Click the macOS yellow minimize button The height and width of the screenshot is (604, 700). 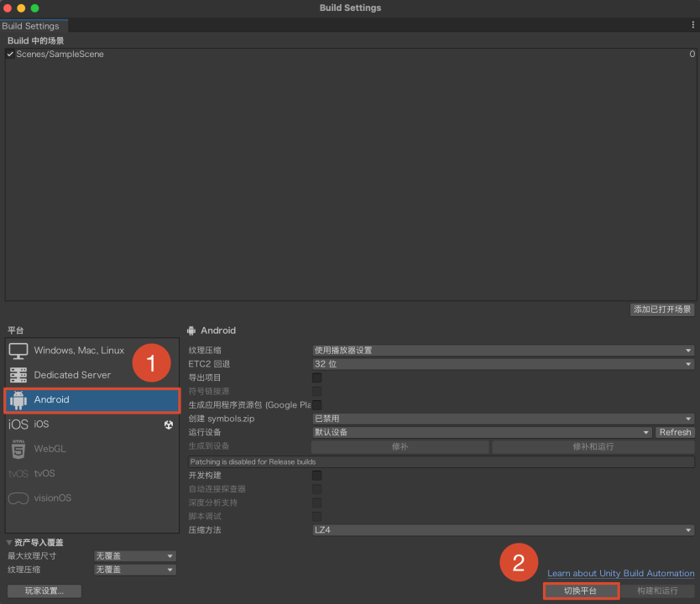tap(21, 8)
